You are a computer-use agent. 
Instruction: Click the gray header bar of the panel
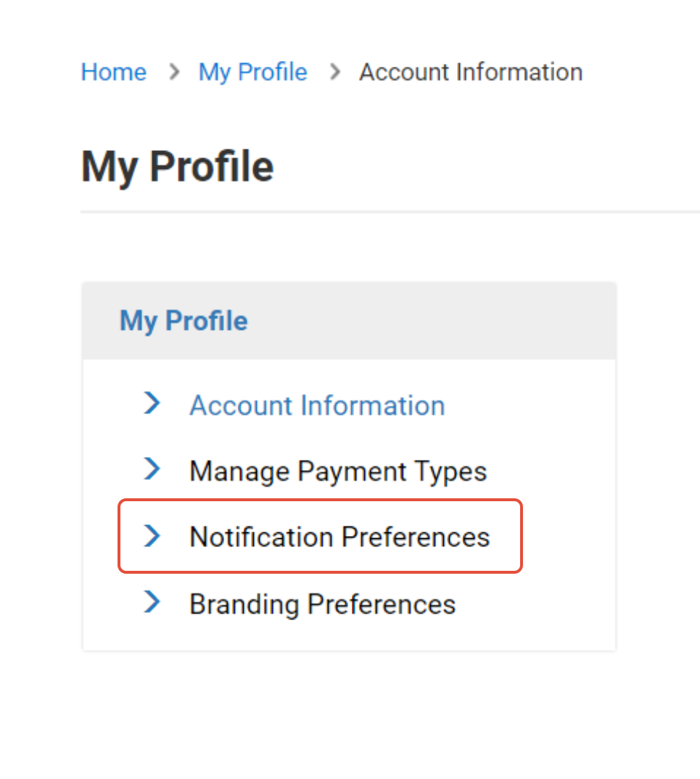click(x=349, y=321)
